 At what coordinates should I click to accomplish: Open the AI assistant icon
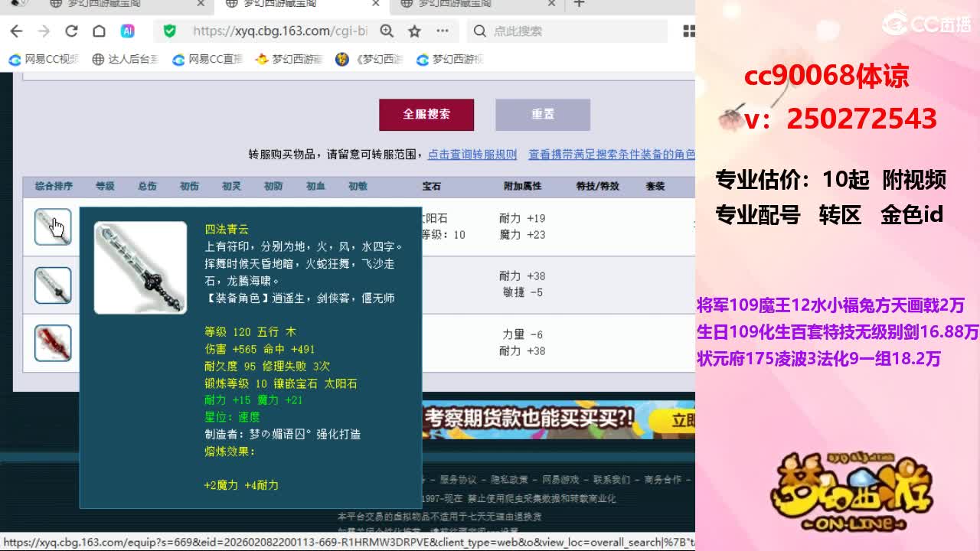(x=128, y=31)
